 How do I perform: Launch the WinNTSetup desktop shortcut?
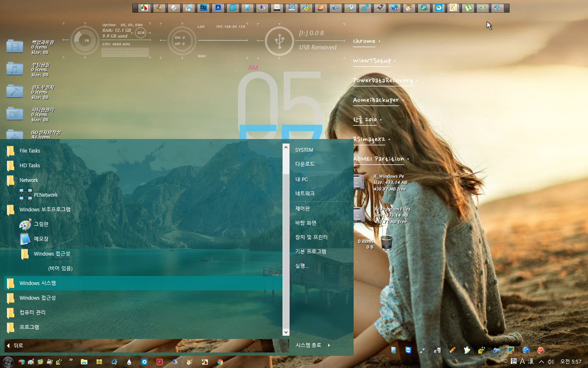tap(372, 61)
